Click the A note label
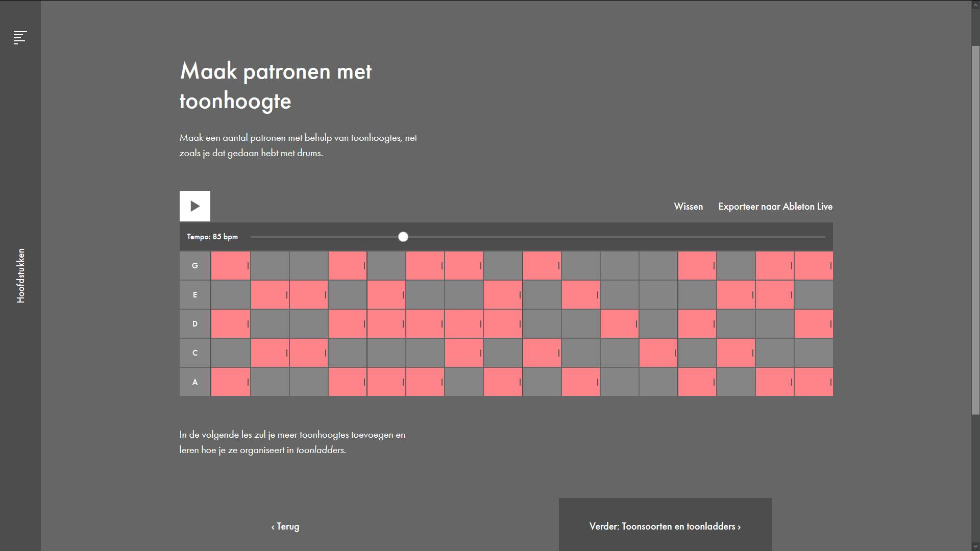 click(x=195, y=382)
